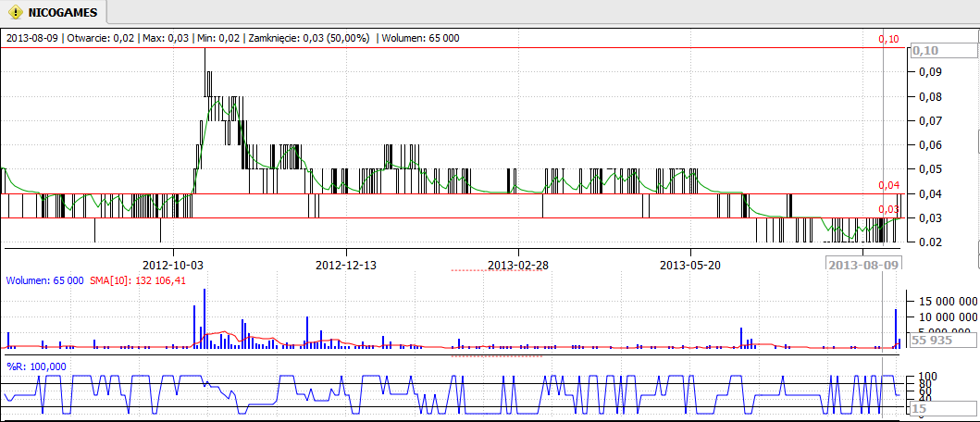Click the 'Wolumen: 65 000' volume panel label
This screenshot has height=422, width=980.
pyautogui.click(x=44, y=280)
